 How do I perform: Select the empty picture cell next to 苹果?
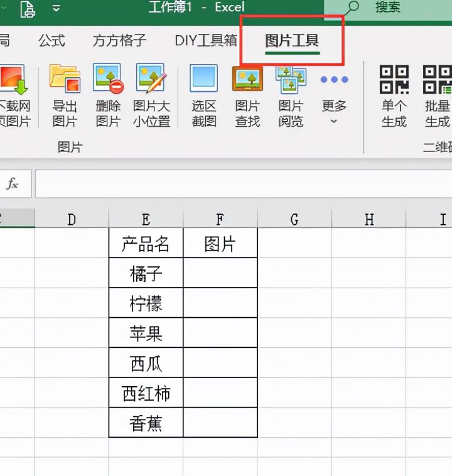pyautogui.click(x=220, y=333)
